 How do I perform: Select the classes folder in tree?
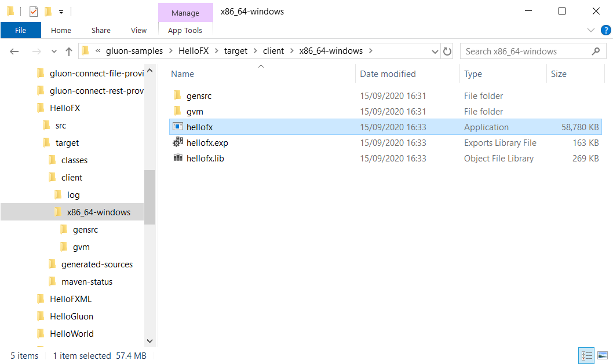pyautogui.click(x=74, y=160)
